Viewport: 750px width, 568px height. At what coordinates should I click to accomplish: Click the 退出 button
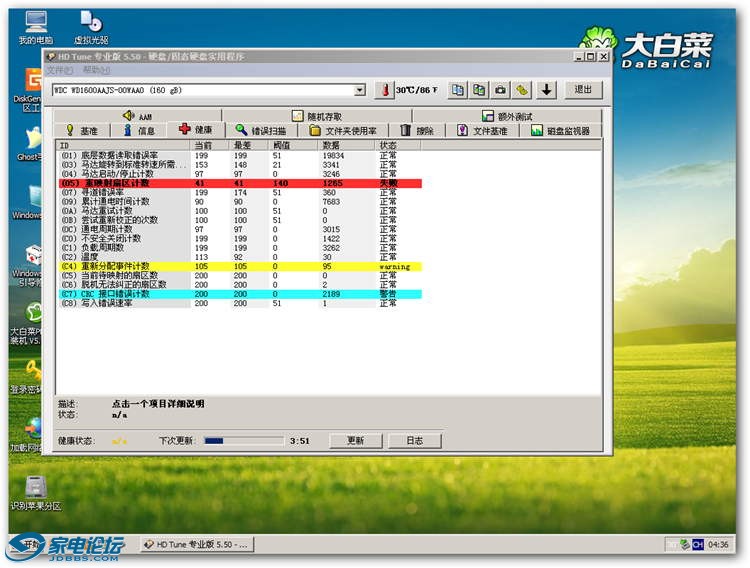point(583,89)
